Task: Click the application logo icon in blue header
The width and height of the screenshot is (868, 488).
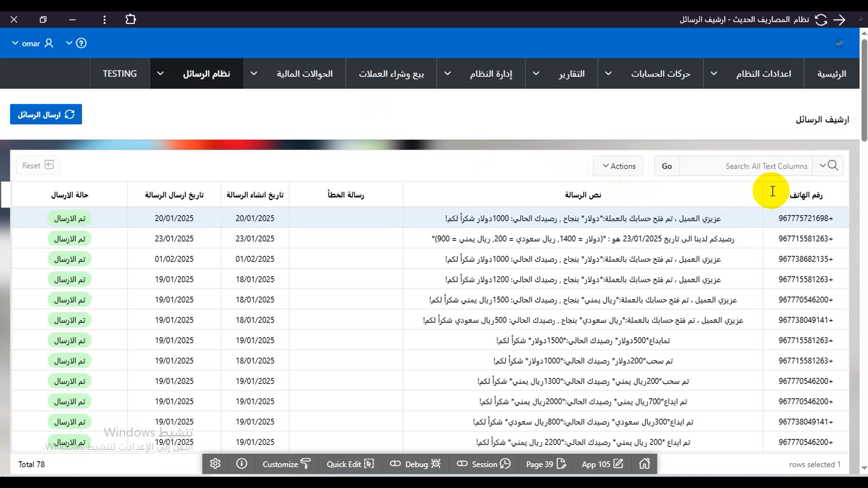Action: point(839,43)
